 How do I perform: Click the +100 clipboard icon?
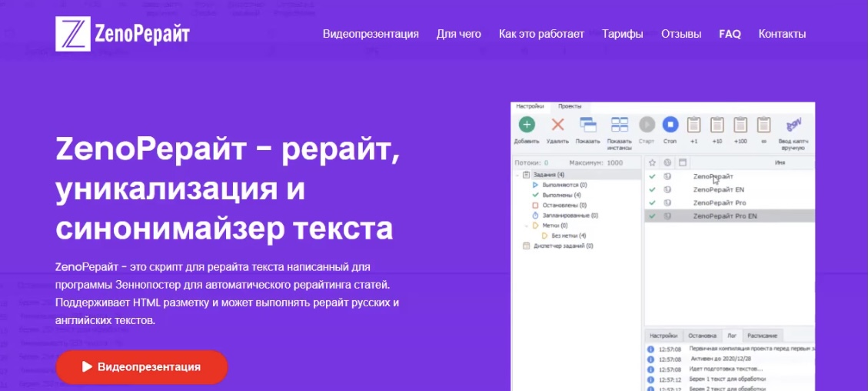[740, 125]
